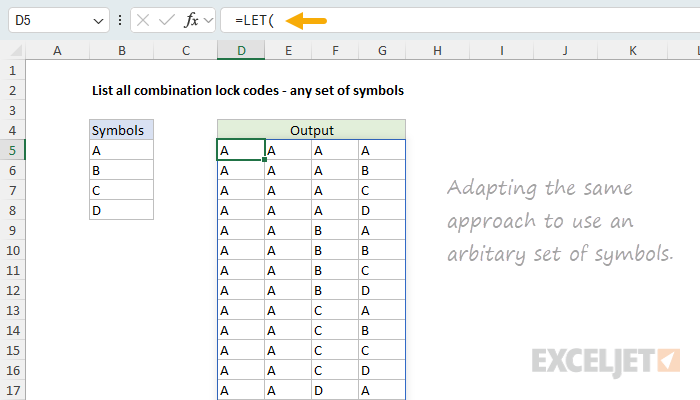Select row 6 header

click(12, 171)
